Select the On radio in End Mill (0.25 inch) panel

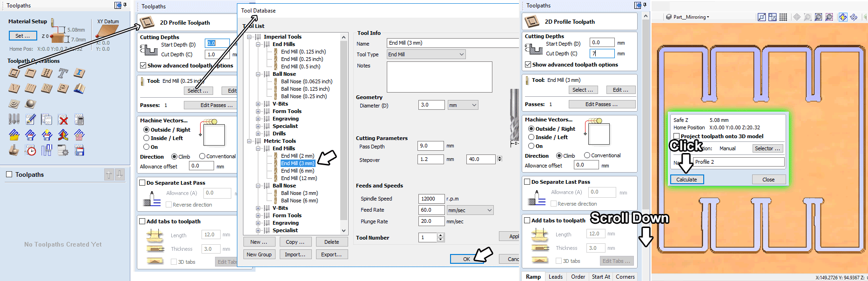(x=146, y=147)
